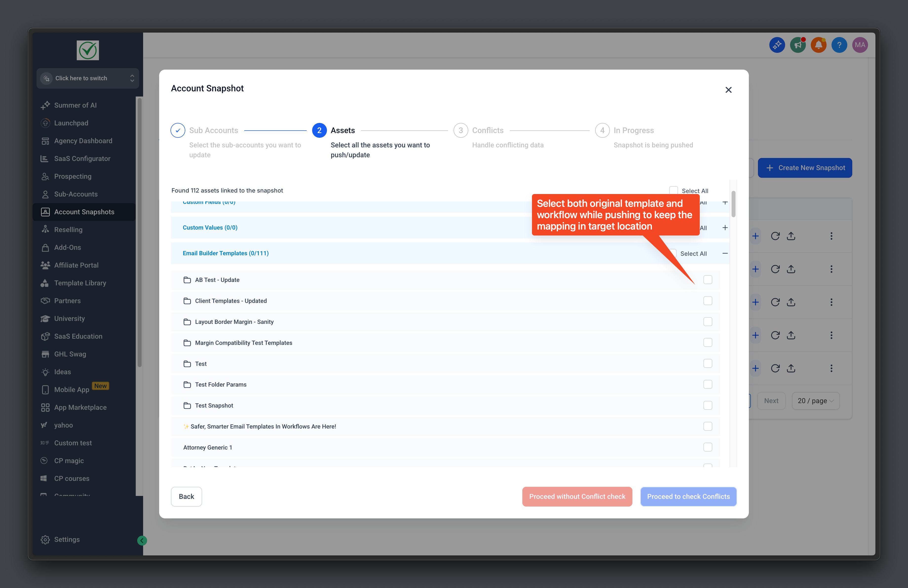Image resolution: width=908 pixels, height=588 pixels.
Task: Collapse the Email Builder Templates section
Action: (725, 253)
